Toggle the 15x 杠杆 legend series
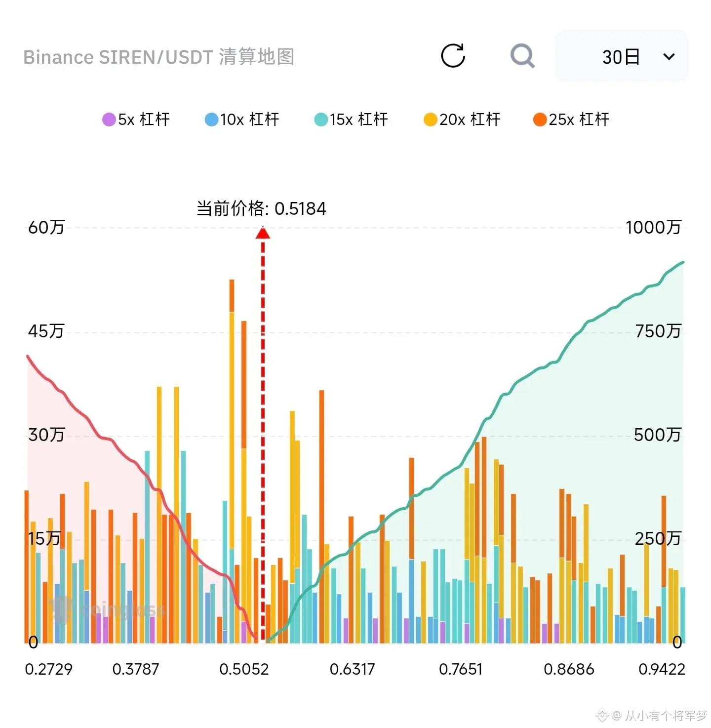 [351, 120]
